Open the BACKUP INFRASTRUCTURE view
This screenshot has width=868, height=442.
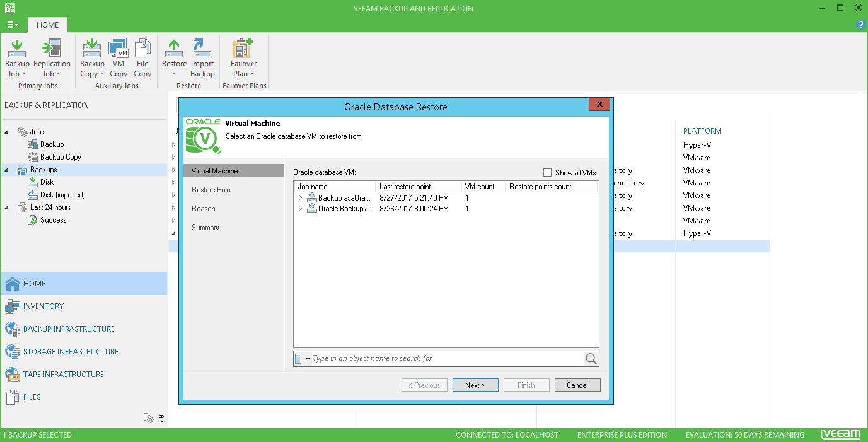point(84,329)
